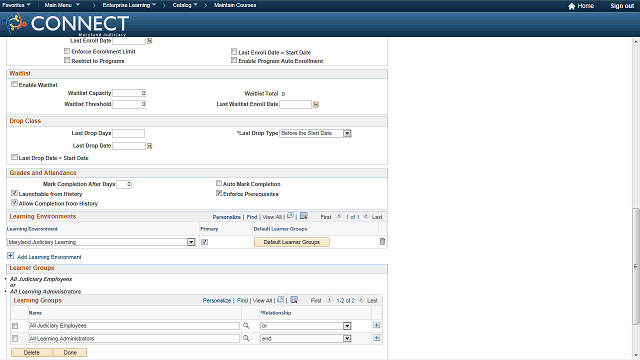Look up the All Learning Administrators group
Viewport: 640px width, 360px height.
pyautogui.click(x=246, y=338)
